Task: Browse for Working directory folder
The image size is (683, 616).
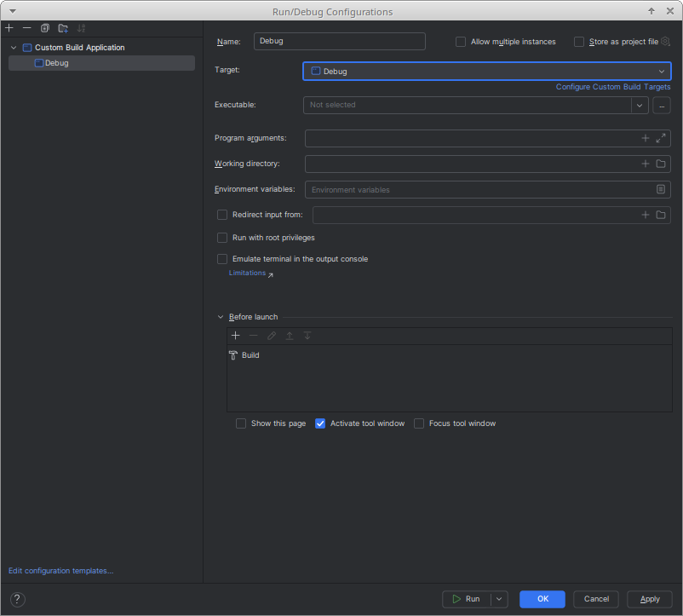Action: point(661,164)
